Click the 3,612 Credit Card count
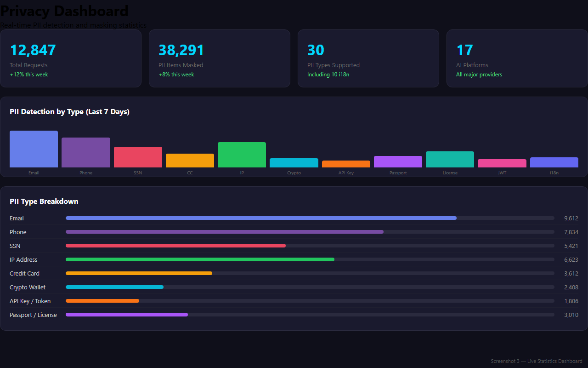Image resolution: width=588 pixels, height=368 pixels. point(571,273)
